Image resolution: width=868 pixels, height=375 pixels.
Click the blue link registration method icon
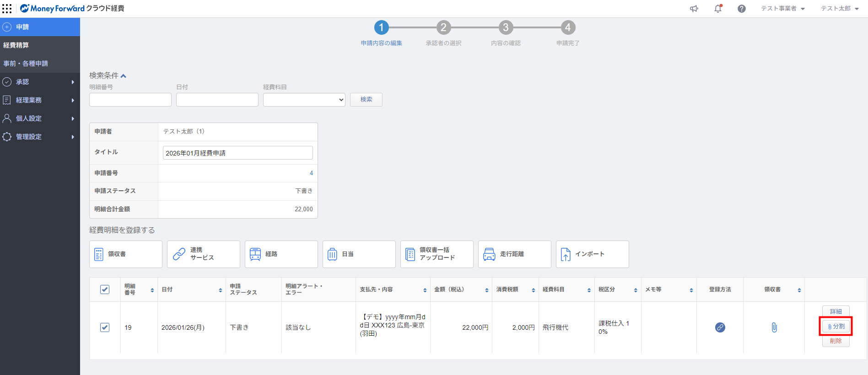coord(720,327)
